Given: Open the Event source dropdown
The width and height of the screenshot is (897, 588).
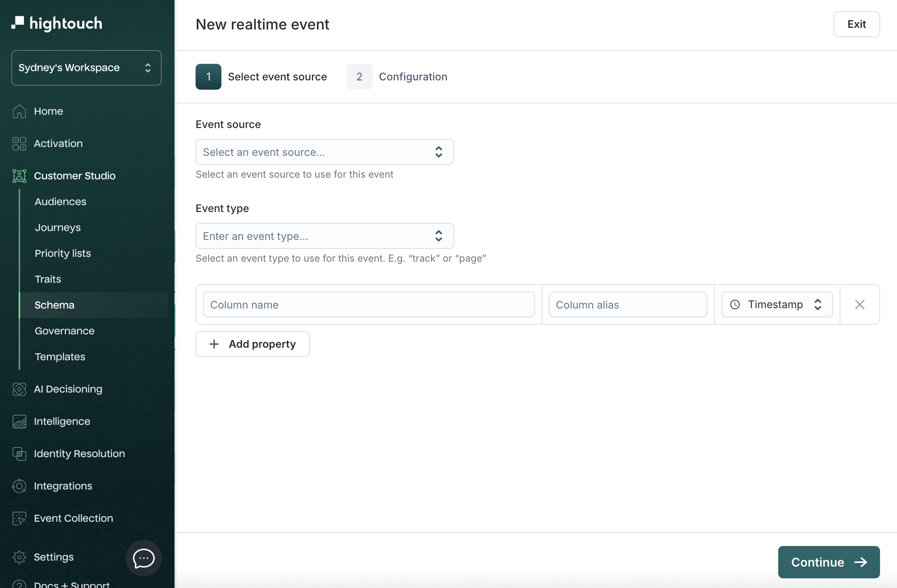Looking at the screenshot, I should pos(324,152).
